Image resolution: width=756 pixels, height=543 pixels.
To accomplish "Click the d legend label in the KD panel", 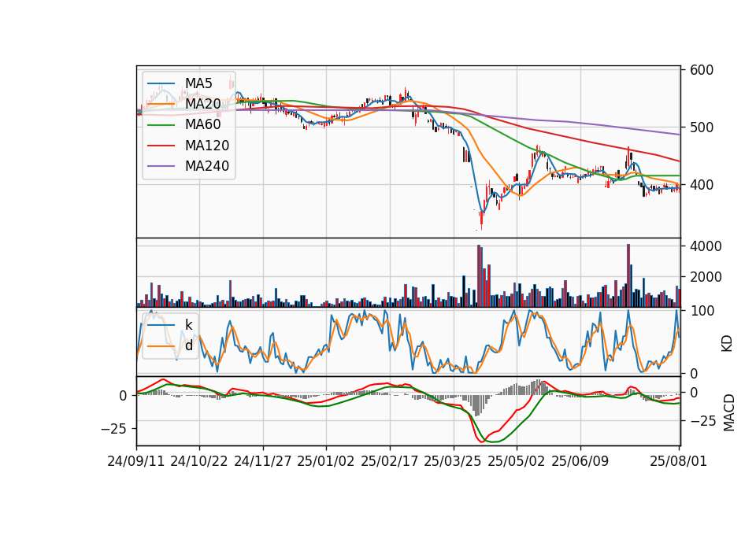I will click(188, 345).
